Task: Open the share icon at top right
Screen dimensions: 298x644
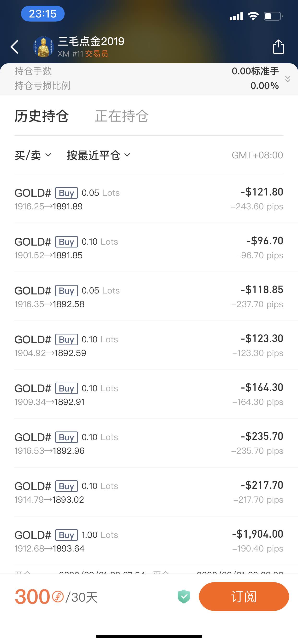Action: (278, 47)
